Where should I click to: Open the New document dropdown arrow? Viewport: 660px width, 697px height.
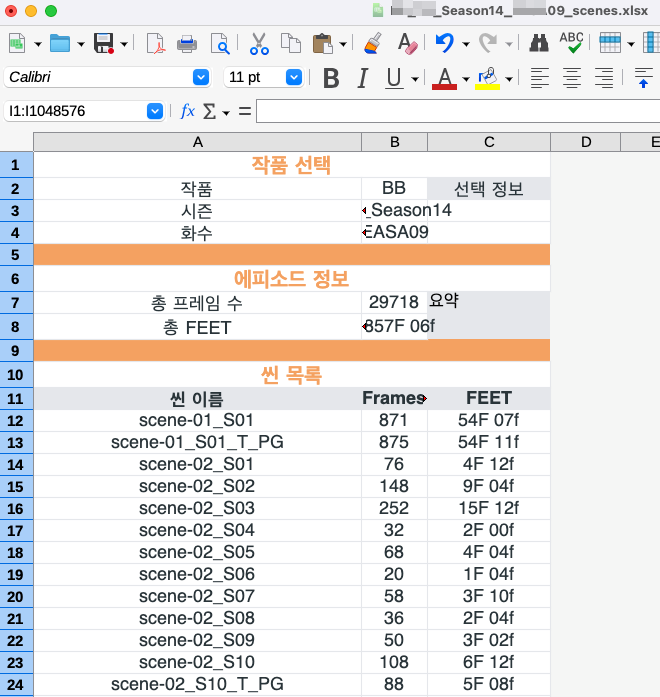tap(38, 44)
